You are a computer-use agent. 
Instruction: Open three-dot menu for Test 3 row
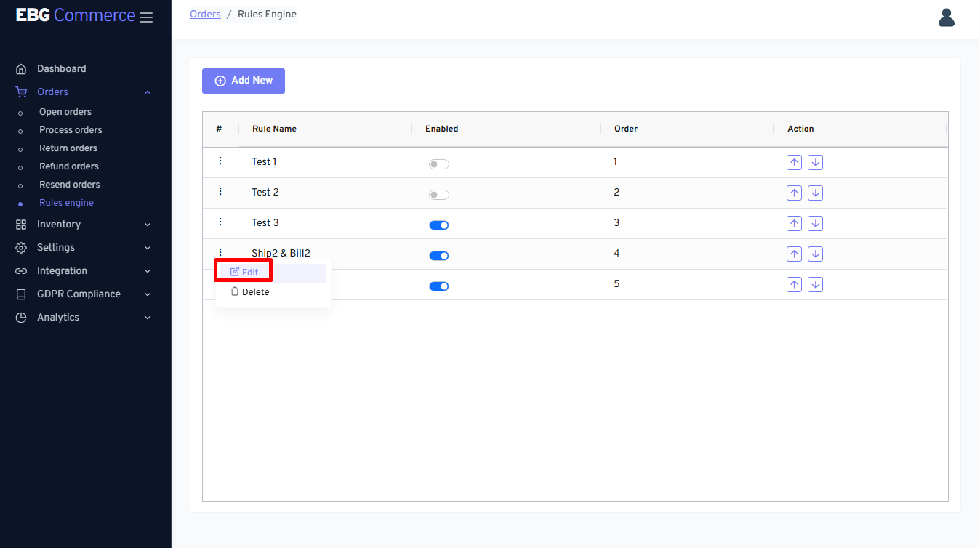point(220,222)
